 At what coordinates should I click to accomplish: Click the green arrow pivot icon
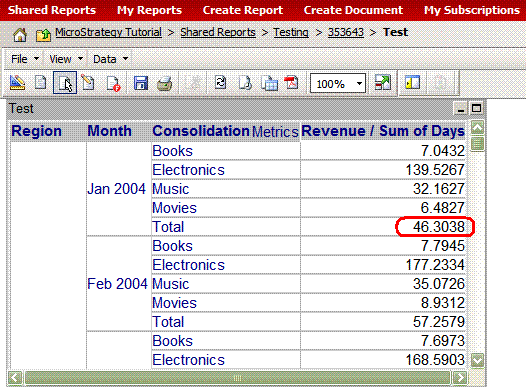[x=383, y=82]
